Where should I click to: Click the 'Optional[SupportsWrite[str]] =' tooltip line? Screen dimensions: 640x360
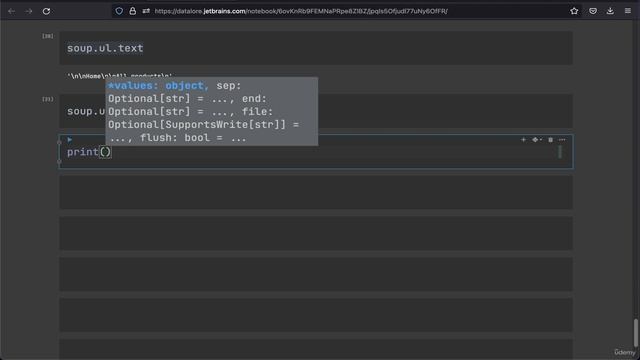click(203, 124)
